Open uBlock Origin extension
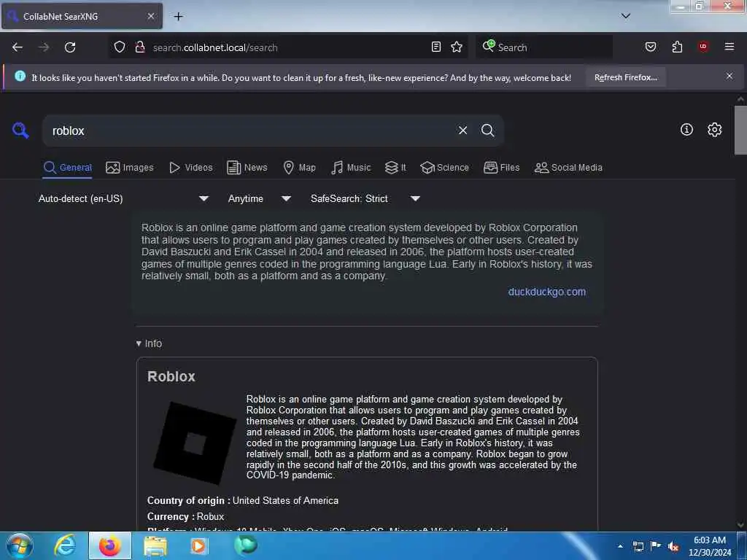 pos(703,47)
